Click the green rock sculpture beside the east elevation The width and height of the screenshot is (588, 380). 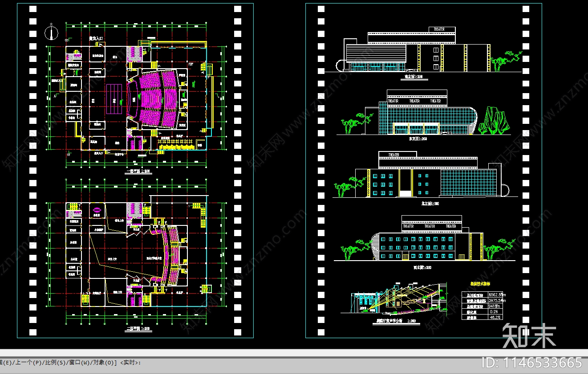click(x=495, y=120)
